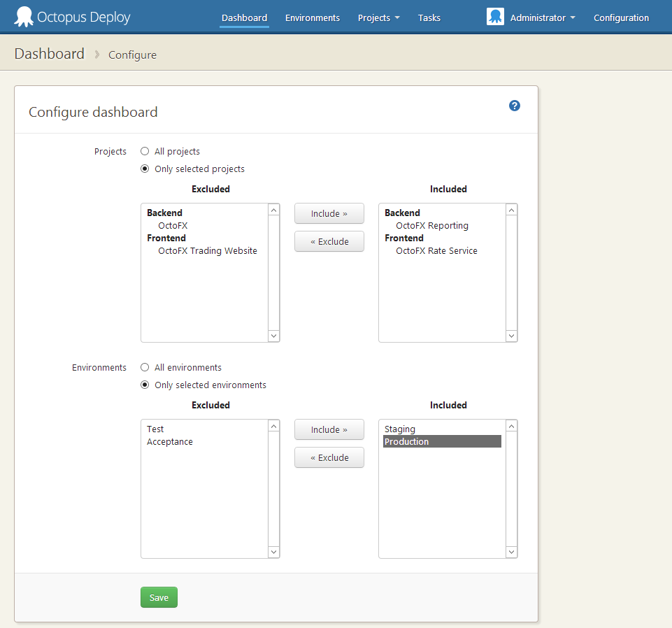This screenshot has width=672, height=628.
Task: Go to the Configuration page
Action: pyautogui.click(x=621, y=17)
